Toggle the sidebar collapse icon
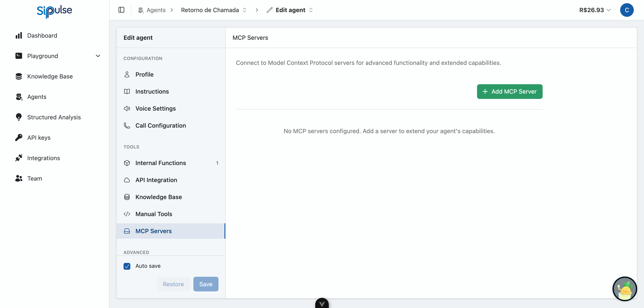The image size is (644, 308). (122, 10)
